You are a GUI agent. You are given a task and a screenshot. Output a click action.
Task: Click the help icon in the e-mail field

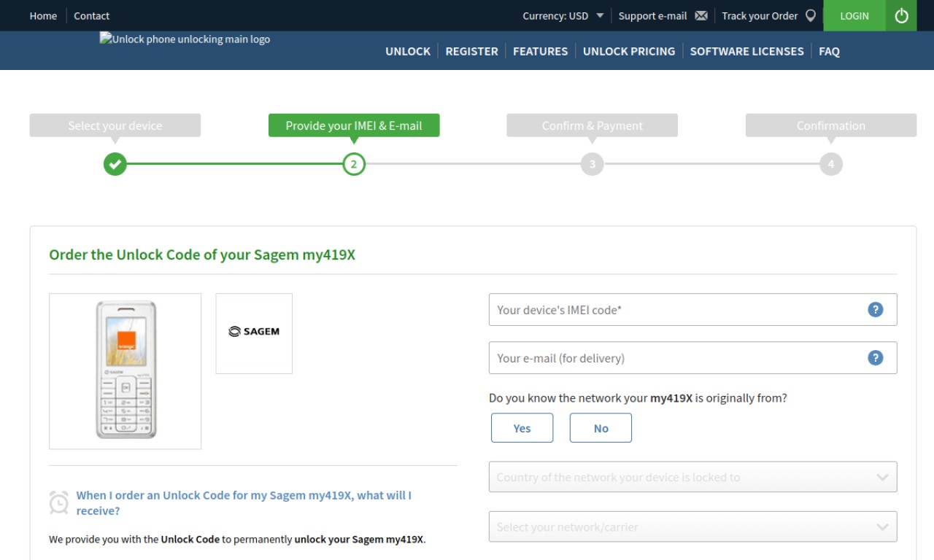tap(875, 358)
